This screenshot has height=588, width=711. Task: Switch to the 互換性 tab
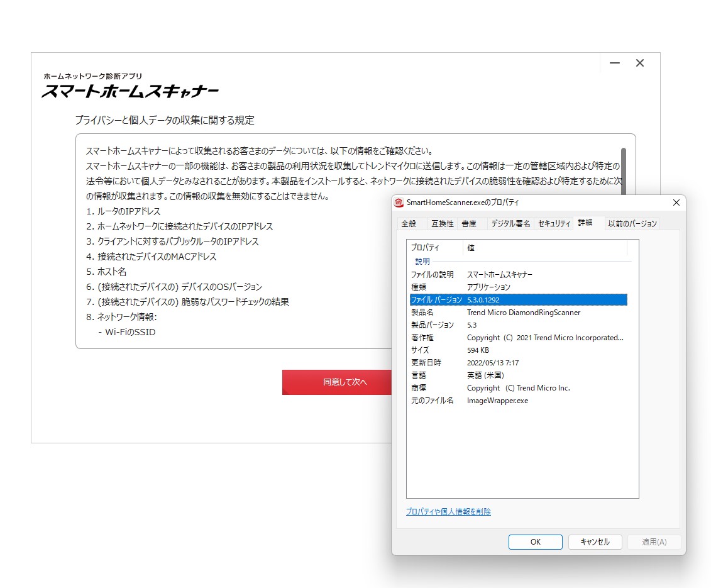442,223
